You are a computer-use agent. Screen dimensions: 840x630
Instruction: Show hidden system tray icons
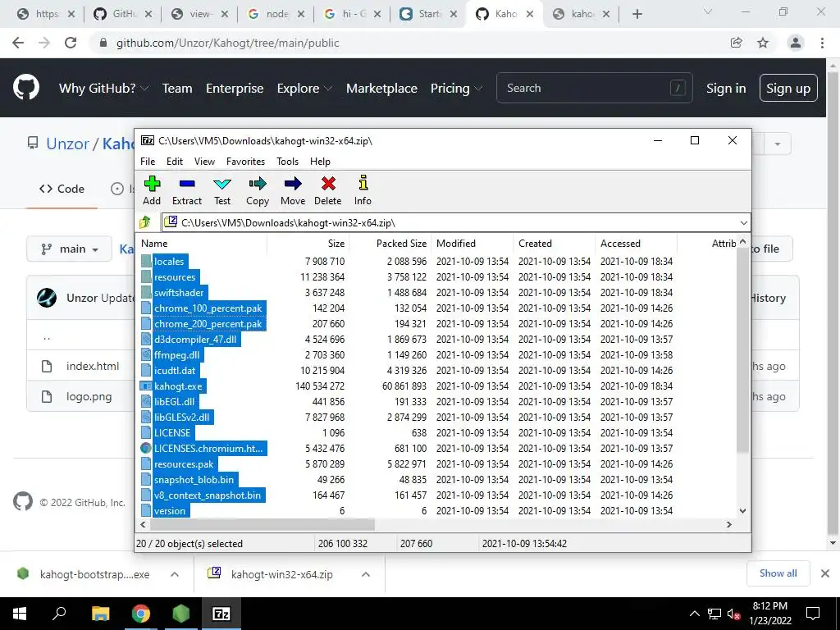point(694,614)
